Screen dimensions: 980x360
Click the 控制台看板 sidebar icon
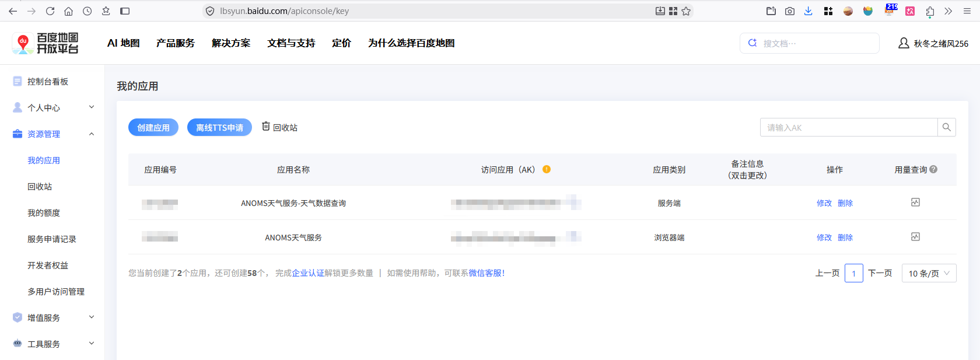(17, 81)
